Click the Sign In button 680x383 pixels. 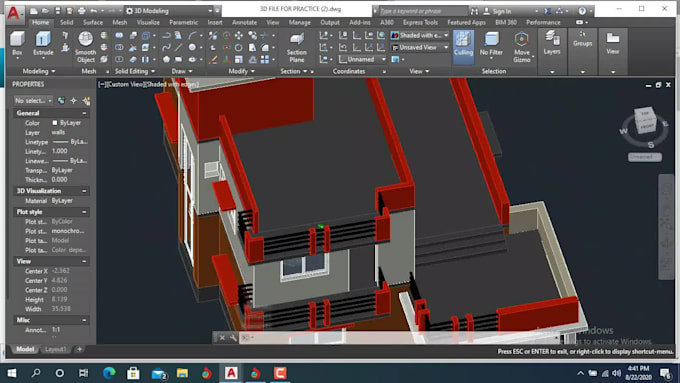pos(497,11)
